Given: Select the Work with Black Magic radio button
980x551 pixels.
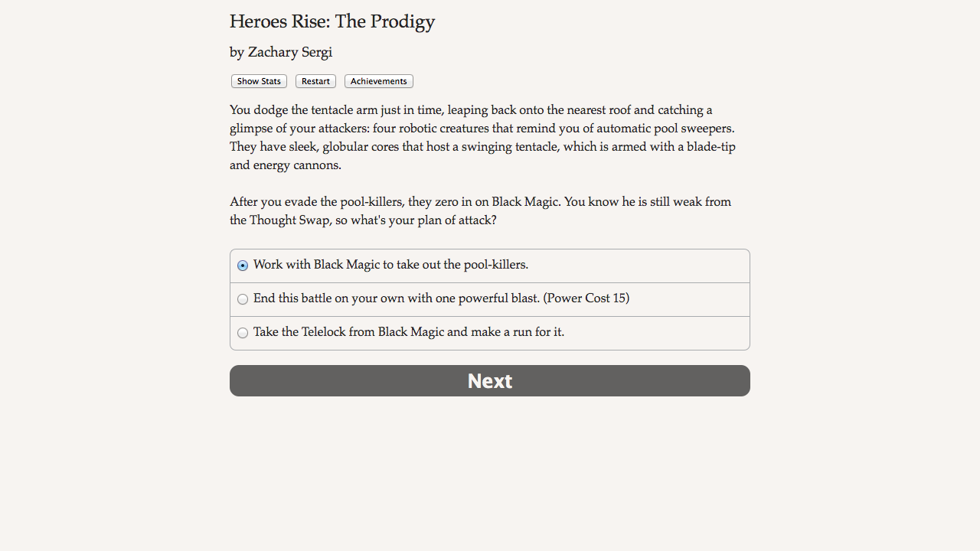Looking at the screenshot, I should point(243,266).
